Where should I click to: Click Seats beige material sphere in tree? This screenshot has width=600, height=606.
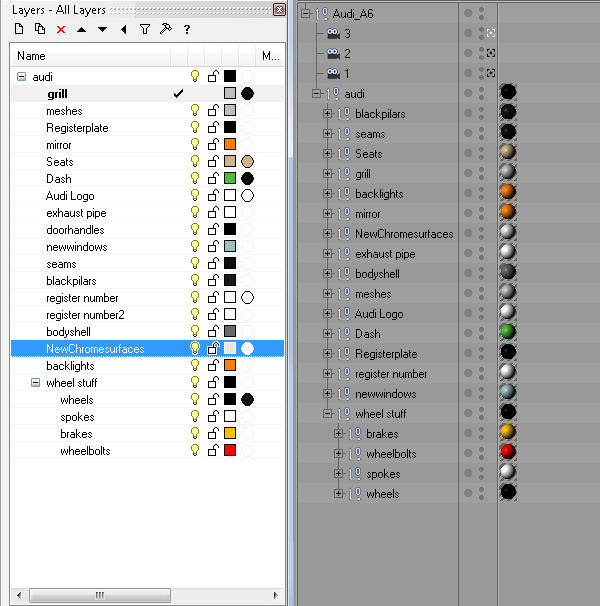(508, 152)
